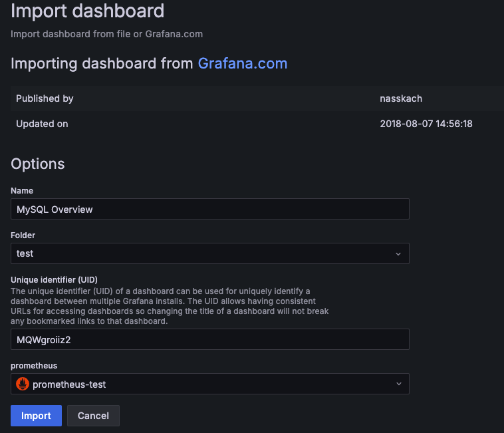
Task: Expand the prometheus data source chevron
Action: pos(398,384)
